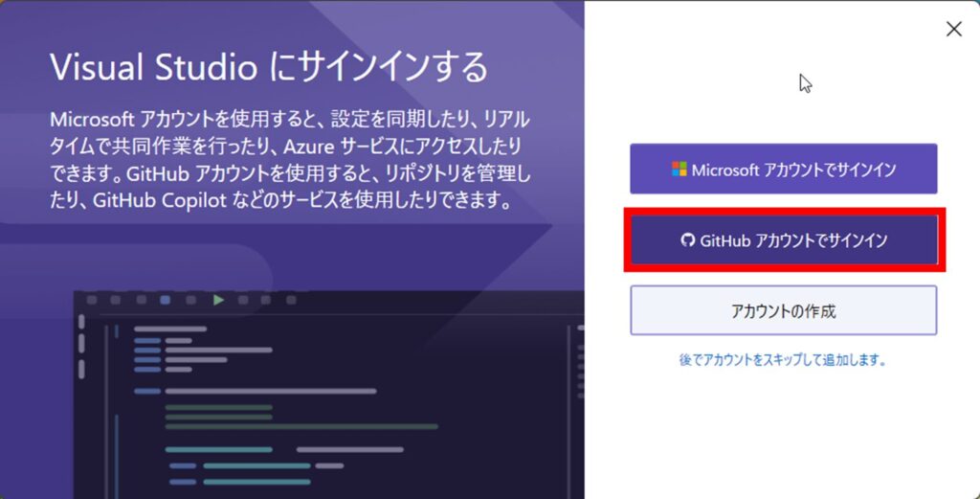980x499 pixels.
Task: Click the Microsoft アカウントでサインイン button
Action: (x=783, y=169)
